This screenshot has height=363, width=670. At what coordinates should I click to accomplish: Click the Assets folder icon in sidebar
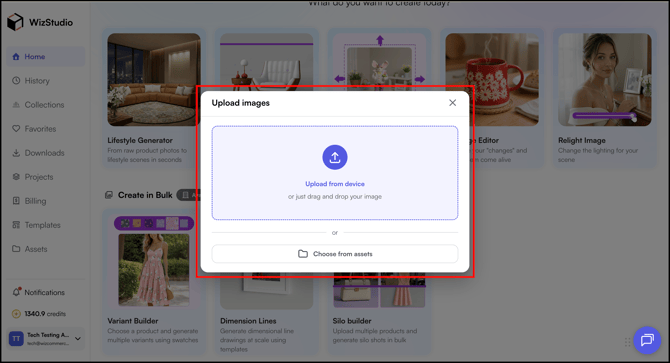point(16,249)
